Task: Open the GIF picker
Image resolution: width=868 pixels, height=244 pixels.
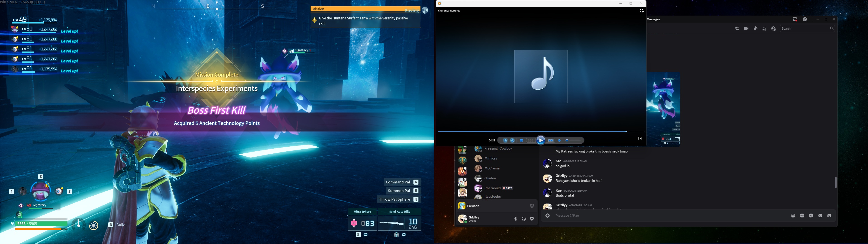Action: (x=802, y=216)
